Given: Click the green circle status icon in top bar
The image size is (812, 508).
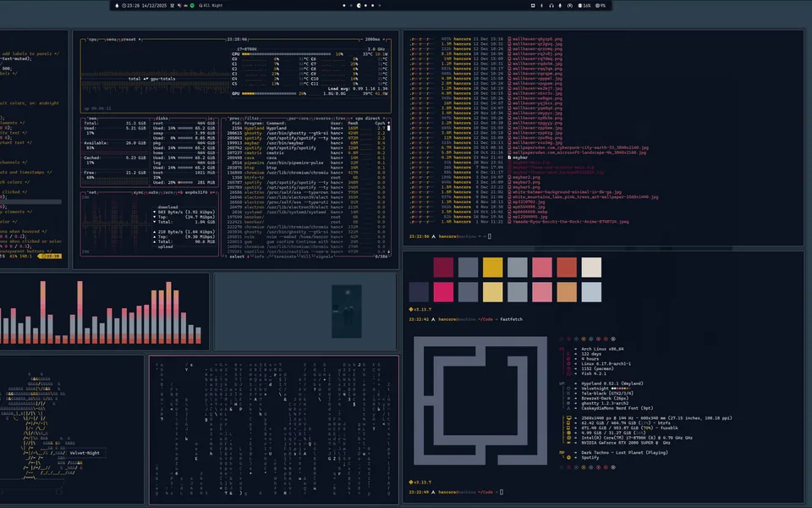Looking at the screenshot, I should click(x=192, y=6).
